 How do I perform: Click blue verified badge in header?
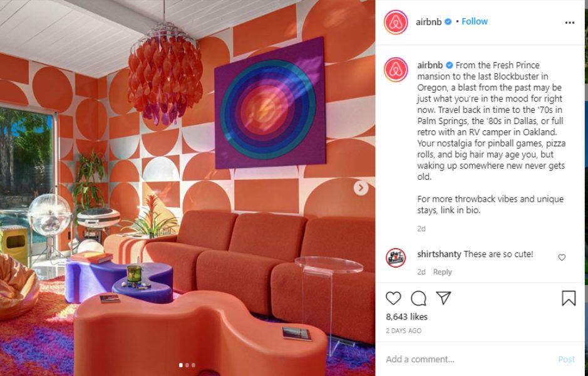click(448, 22)
